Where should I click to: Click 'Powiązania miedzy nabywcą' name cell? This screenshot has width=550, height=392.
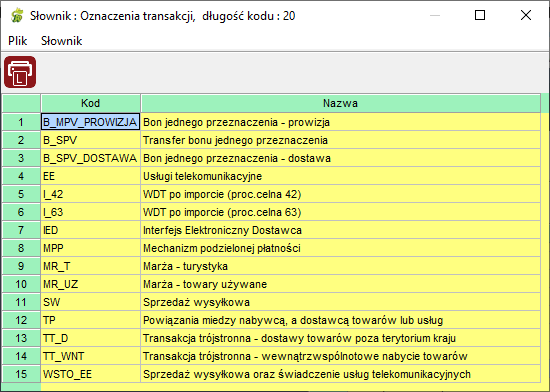coord(340,320)
